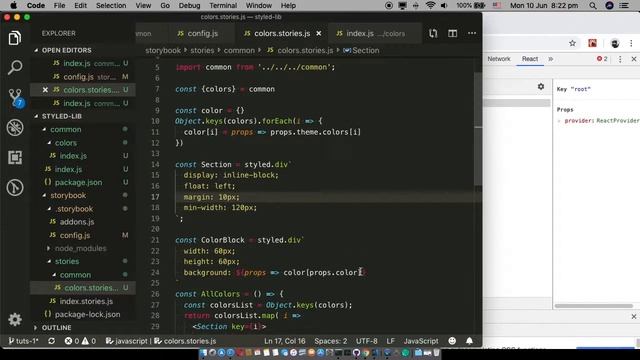This screenshot has width=640, height=360.
Task: Click the DevTools error count indicator
Action: coord(602,59)
